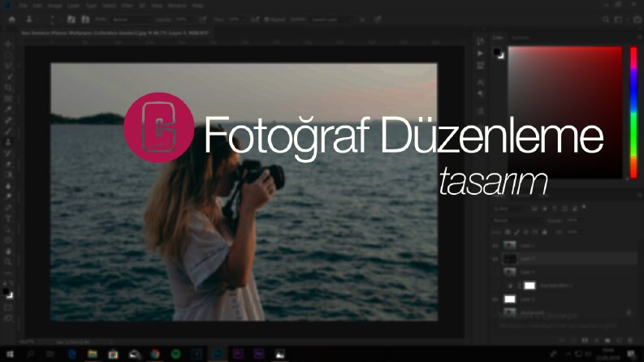Click the layer style fx icon
Image resolution: width=644 pixels, height=362 pixels.
pyautogui.click(x=574, y=341)
